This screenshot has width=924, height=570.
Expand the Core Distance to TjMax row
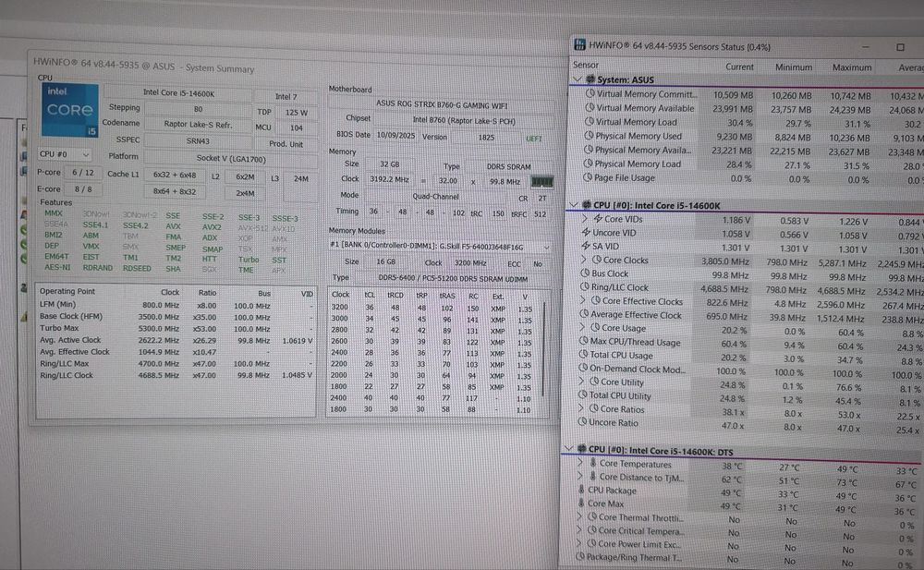[580, 477]
